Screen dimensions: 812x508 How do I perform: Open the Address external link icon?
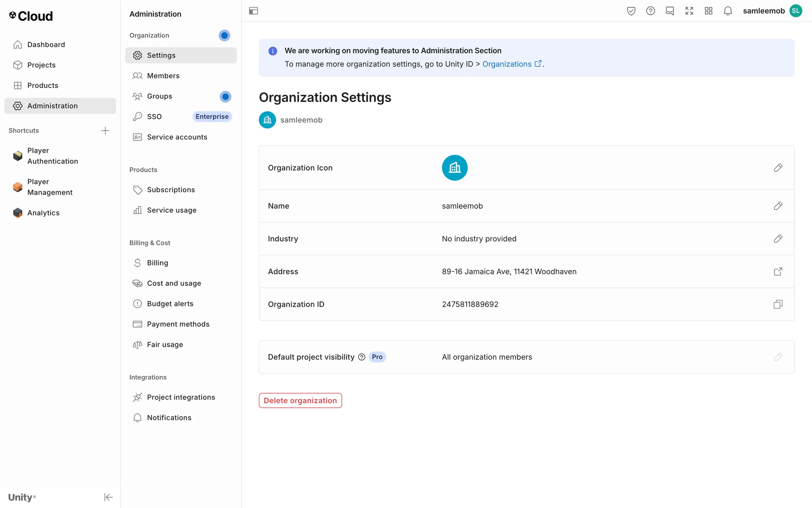778,271
